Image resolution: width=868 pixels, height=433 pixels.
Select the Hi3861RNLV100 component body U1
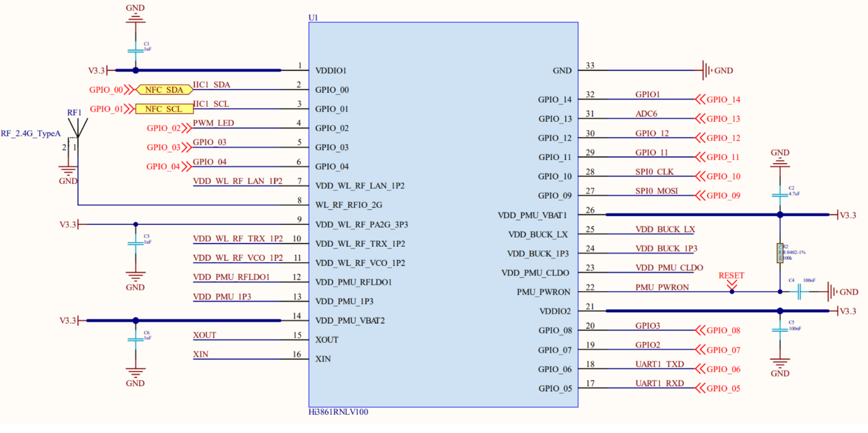pos(443,217)
